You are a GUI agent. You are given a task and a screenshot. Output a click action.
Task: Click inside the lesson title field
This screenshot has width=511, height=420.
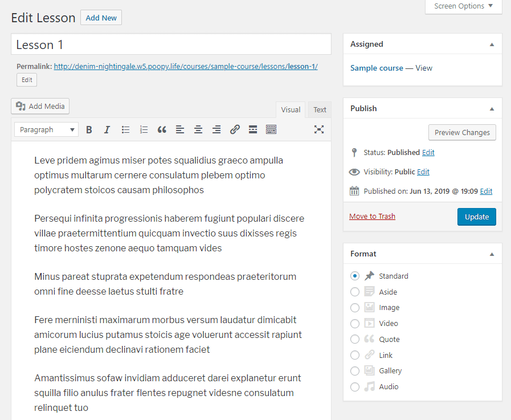click(171, 44)
